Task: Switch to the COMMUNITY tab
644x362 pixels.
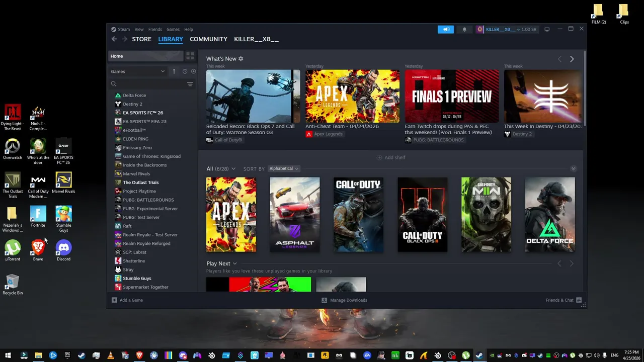Action: (x=208, y=39)
